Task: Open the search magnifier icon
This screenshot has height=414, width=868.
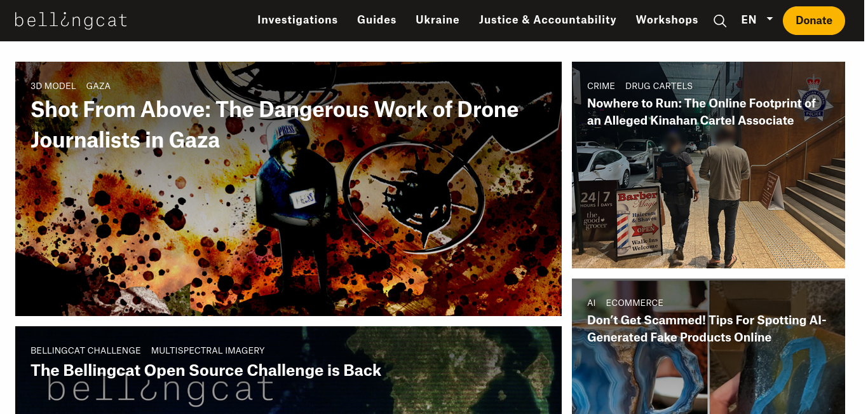Action: coord(719,20)
